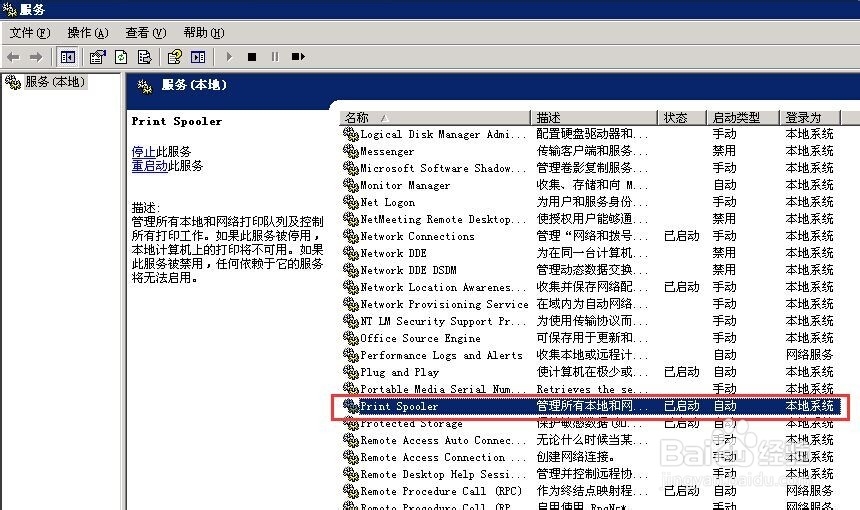Click the Restart Service icon
Viewport: 860px width, 510px height.
298,57
